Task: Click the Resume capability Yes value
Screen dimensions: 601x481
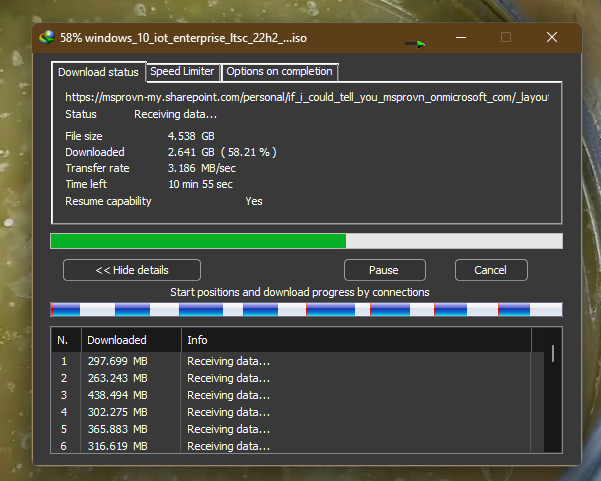Action: point(254,201)
